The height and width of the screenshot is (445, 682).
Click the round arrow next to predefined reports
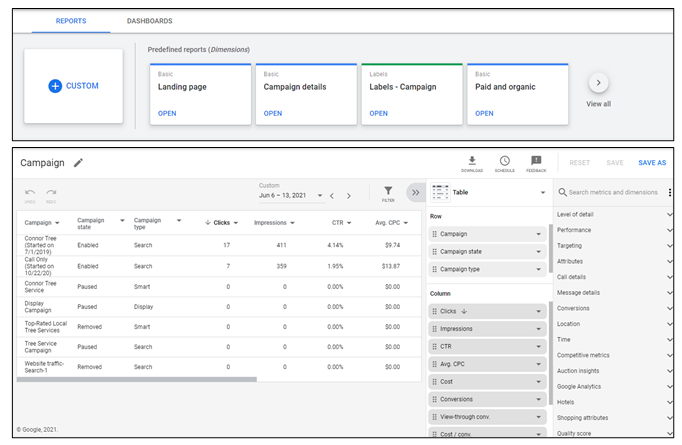598,83
